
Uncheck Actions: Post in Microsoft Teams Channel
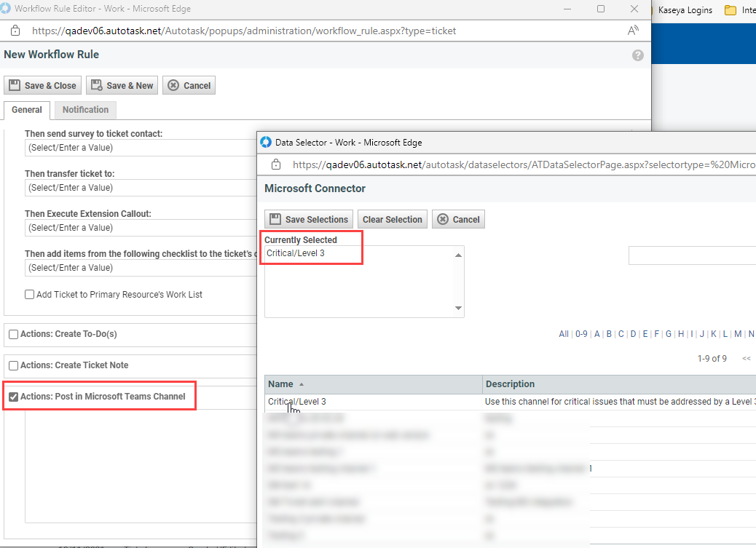pos(14,397)
